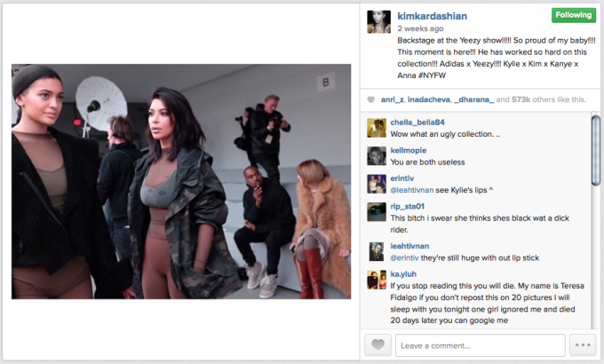Open the inadacheva liker profile
The image size is (604, 364).
(x=429, y=99)
